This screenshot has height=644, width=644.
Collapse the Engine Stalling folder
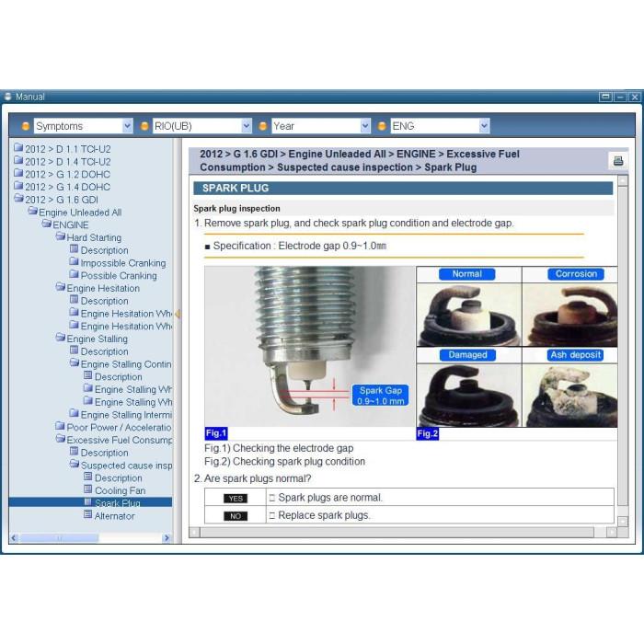(61, 338)
